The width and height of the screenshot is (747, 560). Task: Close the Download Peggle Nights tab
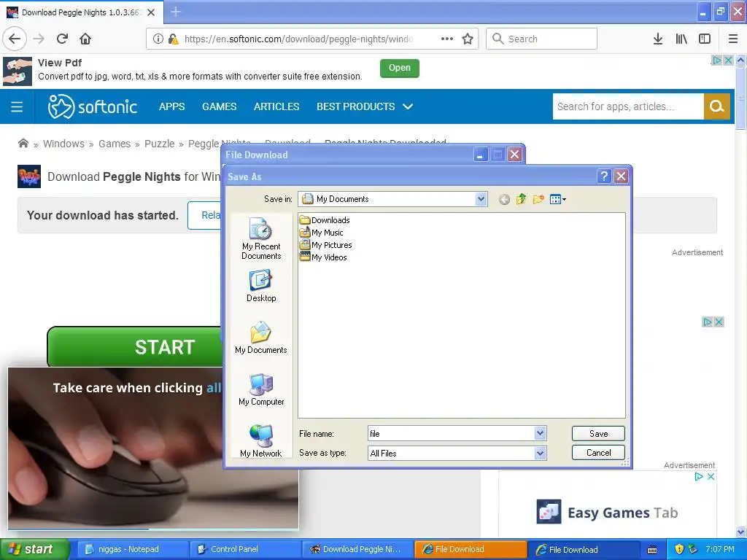151,12
